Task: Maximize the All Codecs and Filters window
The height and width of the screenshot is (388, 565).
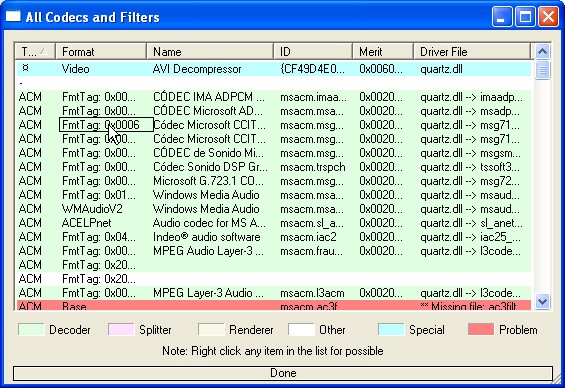Action: (x=525, y=17)
